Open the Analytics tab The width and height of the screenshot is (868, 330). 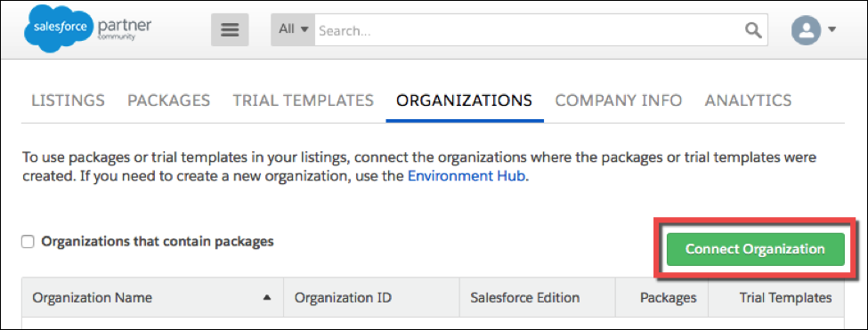748,101
